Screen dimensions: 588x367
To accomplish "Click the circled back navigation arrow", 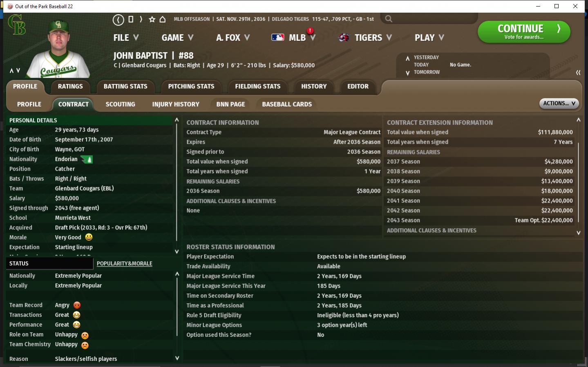I will coord(118,20).
